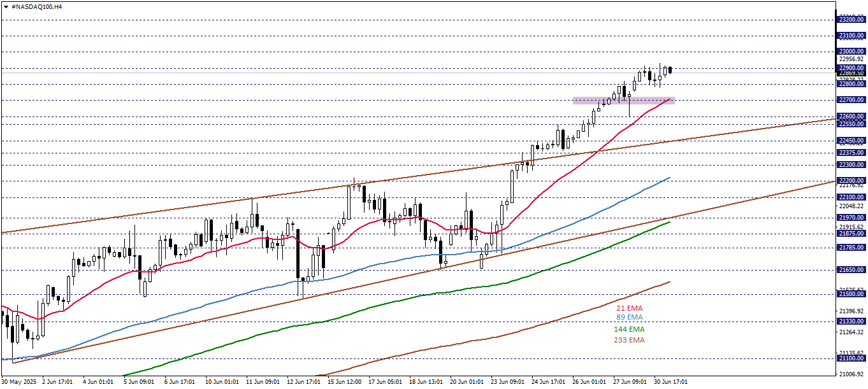Click the 26 Jun 01:01 time label

coord(589,382)
